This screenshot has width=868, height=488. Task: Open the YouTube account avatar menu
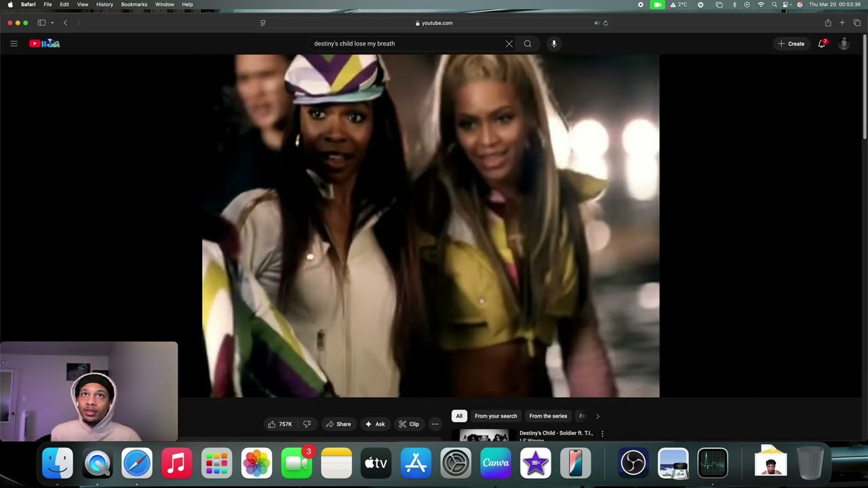tap(844, 43)
